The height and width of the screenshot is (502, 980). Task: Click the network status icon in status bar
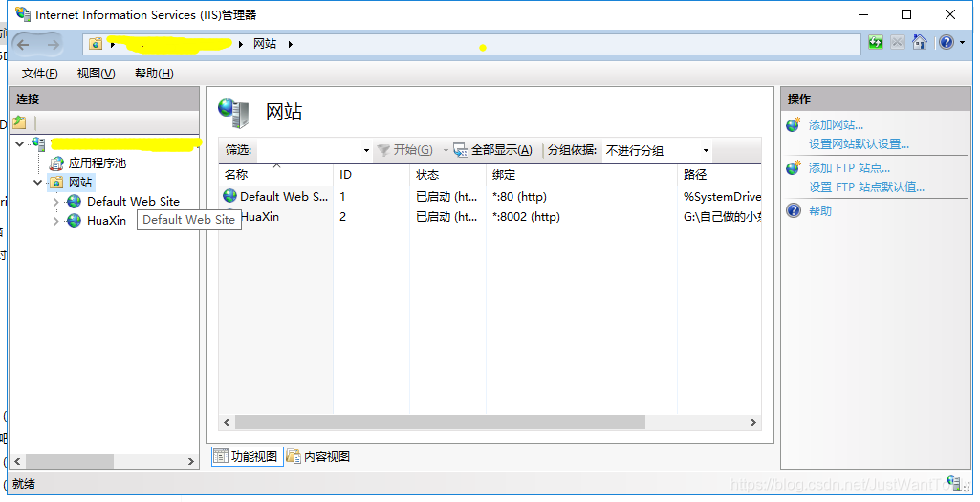point(954,482)
